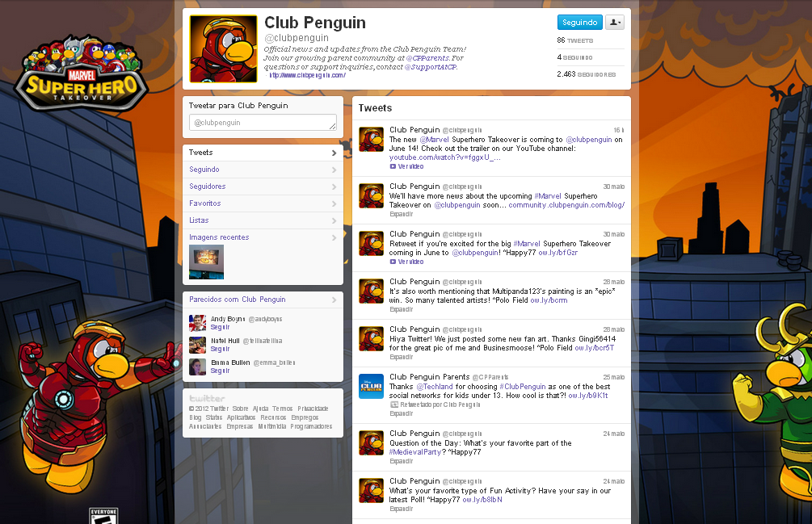Open the Privacidade footer link

tap(313, 409)
